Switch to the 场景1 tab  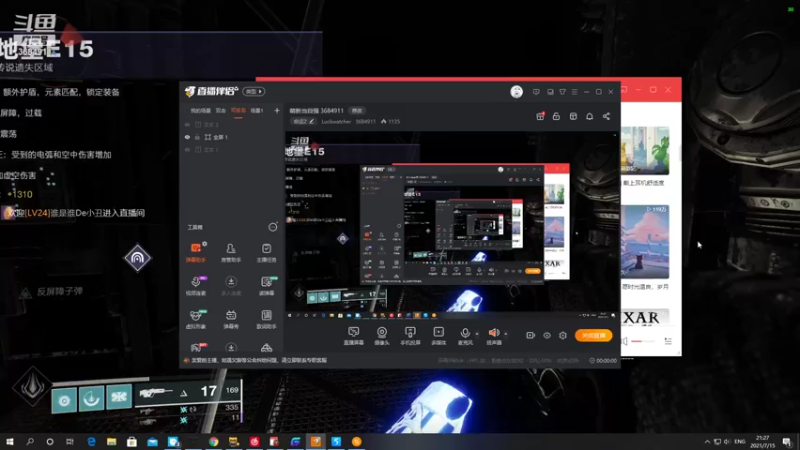257,110
